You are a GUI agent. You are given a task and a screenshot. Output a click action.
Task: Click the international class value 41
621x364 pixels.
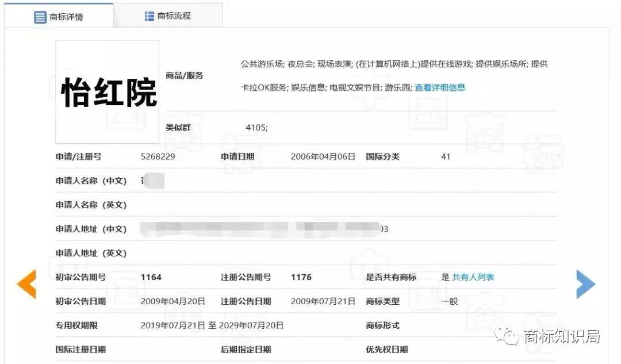446,156
